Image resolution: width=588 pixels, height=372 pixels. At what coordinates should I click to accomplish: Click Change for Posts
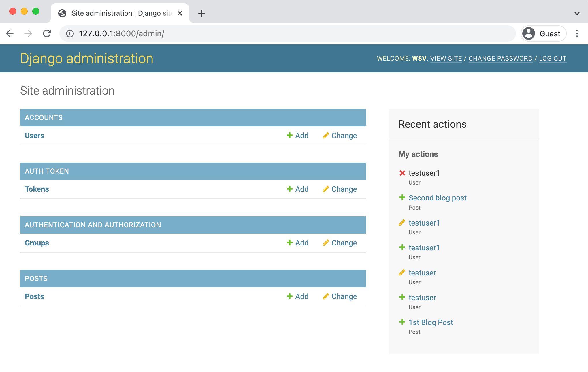coord(340,296)
